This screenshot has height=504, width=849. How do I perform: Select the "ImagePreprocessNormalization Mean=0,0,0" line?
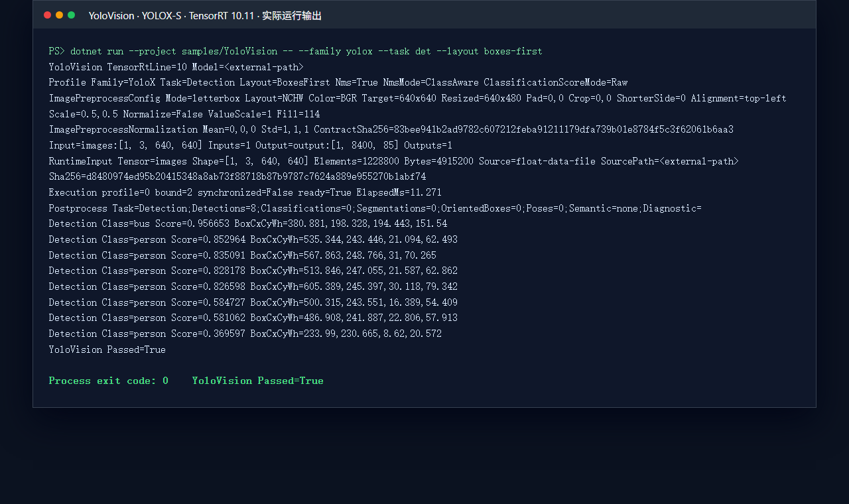[391, 129]
